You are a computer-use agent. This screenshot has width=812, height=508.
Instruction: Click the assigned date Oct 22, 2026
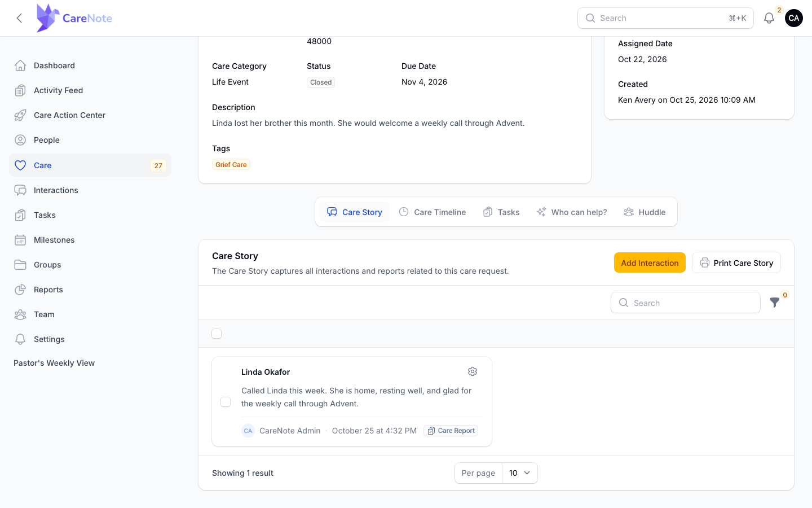(642, 59)
